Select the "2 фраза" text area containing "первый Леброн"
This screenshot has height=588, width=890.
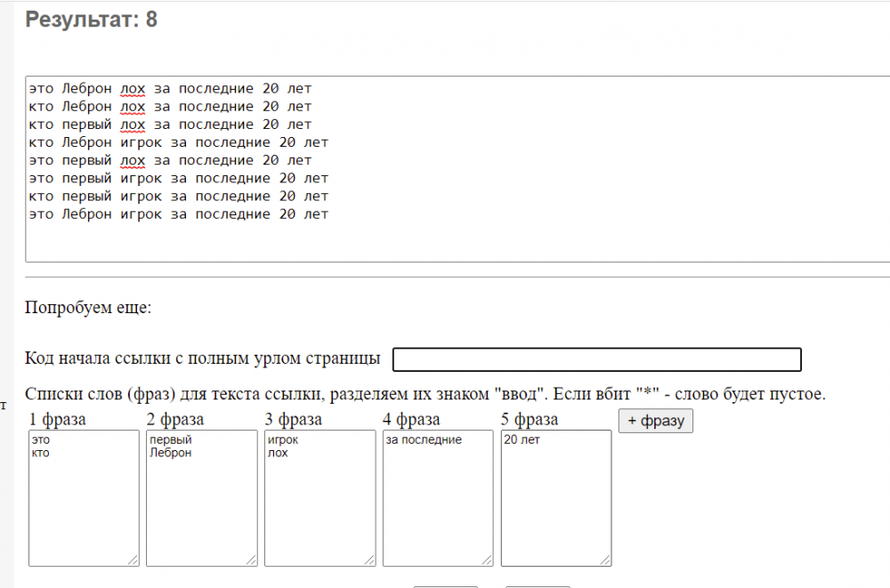click(201, 498)
